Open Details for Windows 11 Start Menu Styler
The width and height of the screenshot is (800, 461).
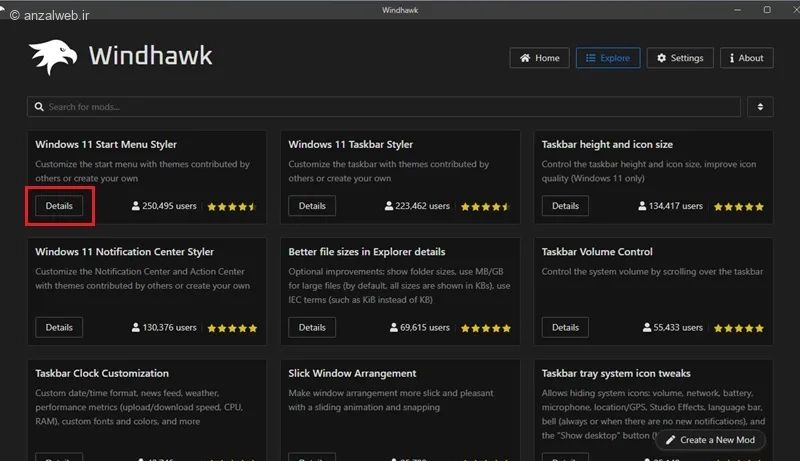pyautogui.click(x=59, y=206)
